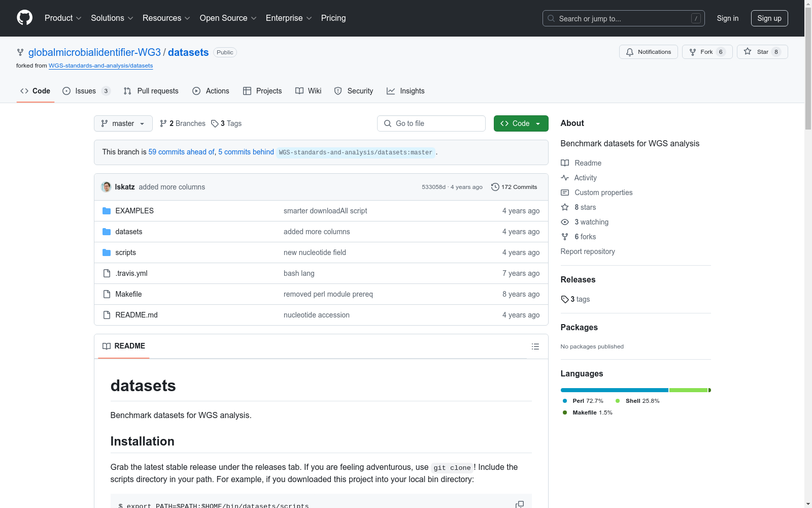Screen dimensions: 812x508
Task: Click the EXAMPLES folder icon
Action: pyautogui.click(x=107, y=211)
